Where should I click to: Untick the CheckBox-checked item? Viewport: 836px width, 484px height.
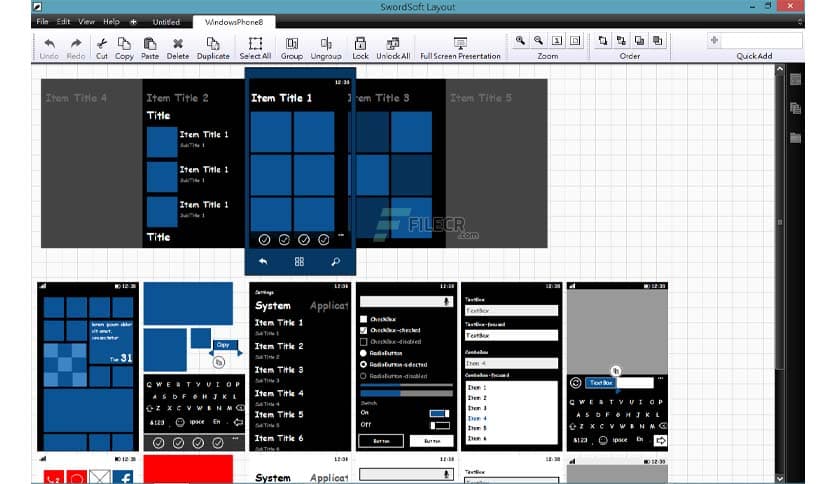[364, 330]
